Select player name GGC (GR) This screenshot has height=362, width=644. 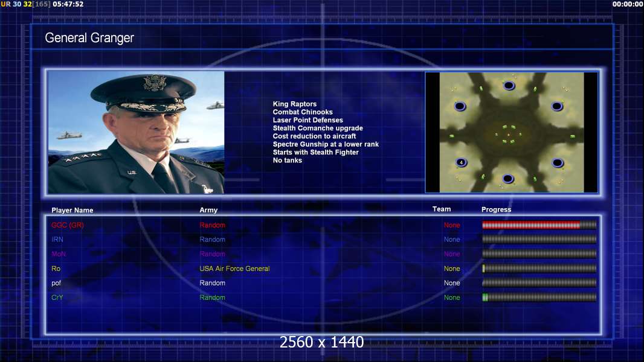(67, 225)
